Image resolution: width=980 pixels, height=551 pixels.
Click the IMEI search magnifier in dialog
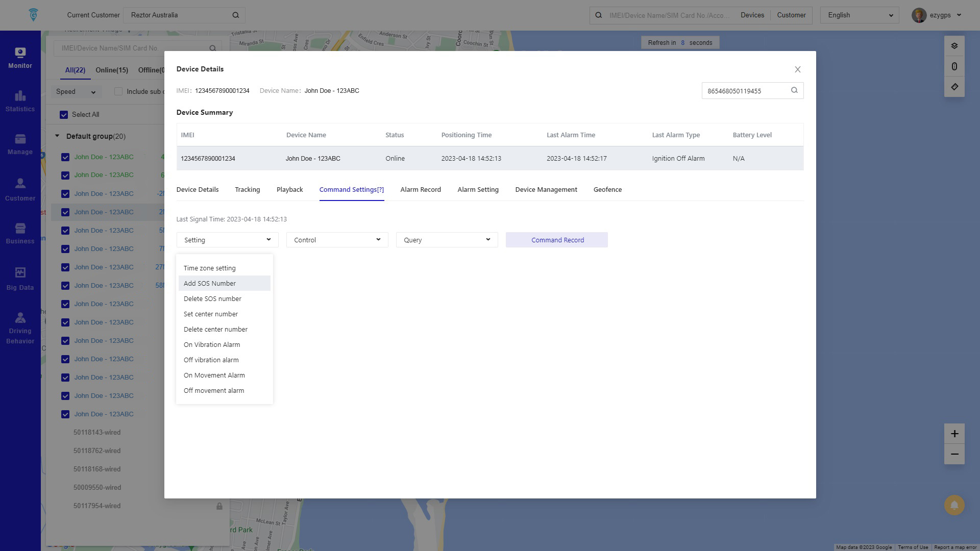[x=794, y=90]
